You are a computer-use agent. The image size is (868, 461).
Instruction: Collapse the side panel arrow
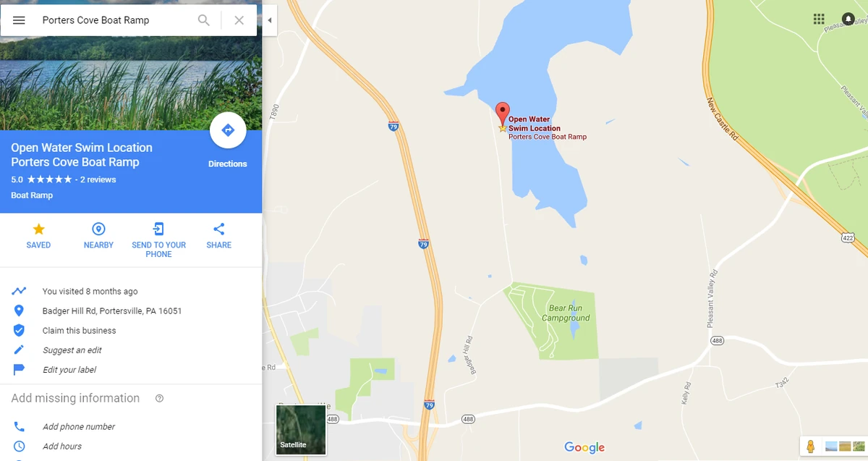(x=270, y=20)
